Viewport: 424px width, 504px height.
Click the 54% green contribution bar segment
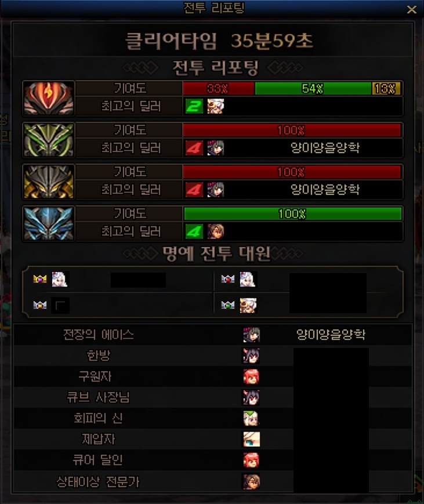click(313, 88)
